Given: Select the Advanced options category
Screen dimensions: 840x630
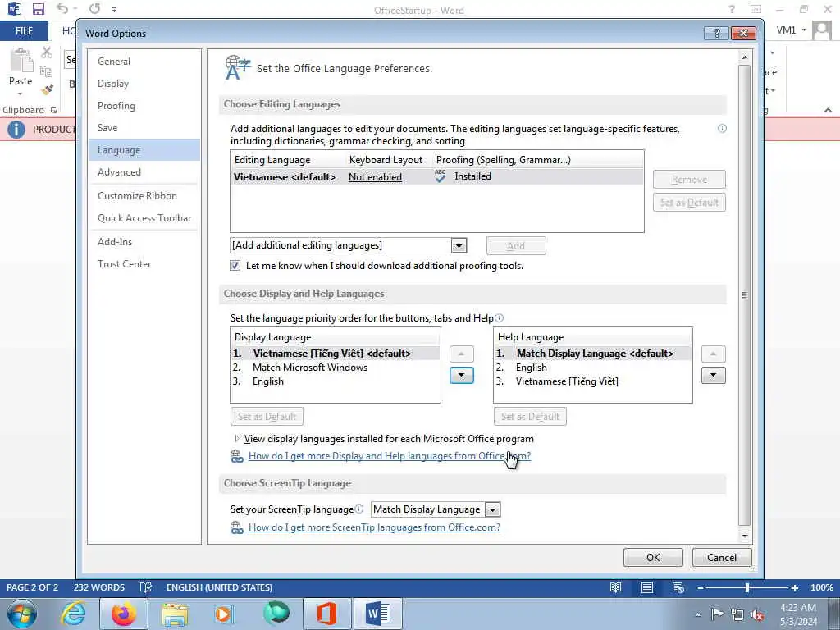Looking at the screenshot, I should point(144,172).
